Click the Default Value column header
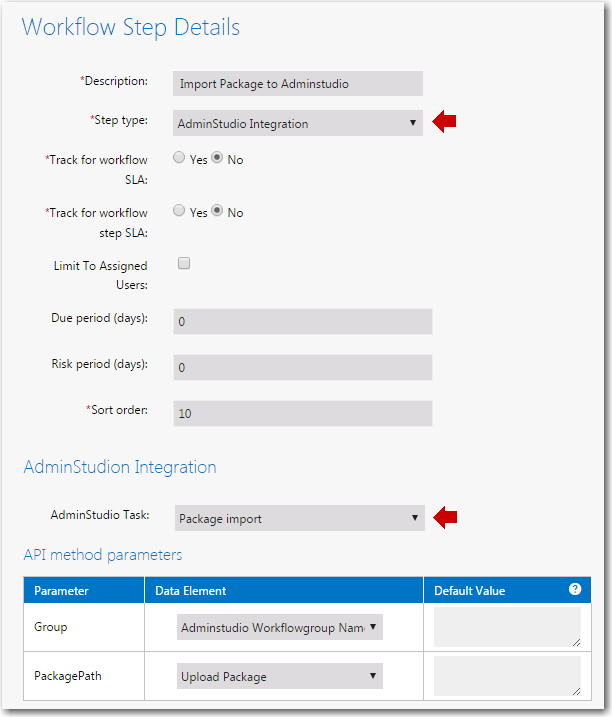 tap(507, 590)
